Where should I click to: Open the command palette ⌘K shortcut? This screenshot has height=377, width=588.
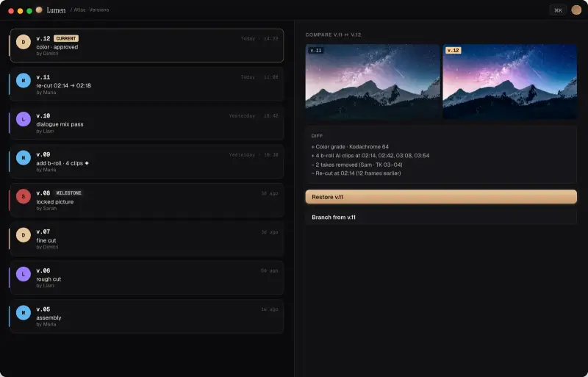click(558, 10)
